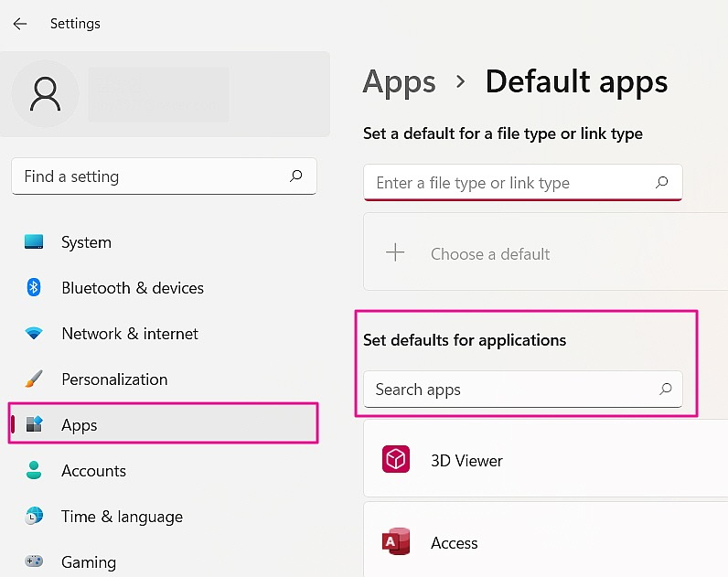728x577 pixels.
Task: Focus the Find a setting box
Action: pos(151,176)
